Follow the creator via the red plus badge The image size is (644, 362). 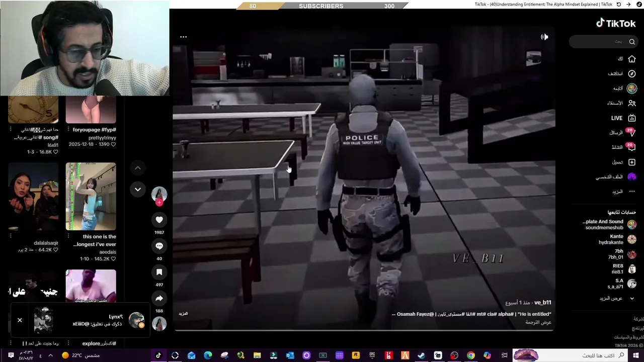tap(159, 203)
